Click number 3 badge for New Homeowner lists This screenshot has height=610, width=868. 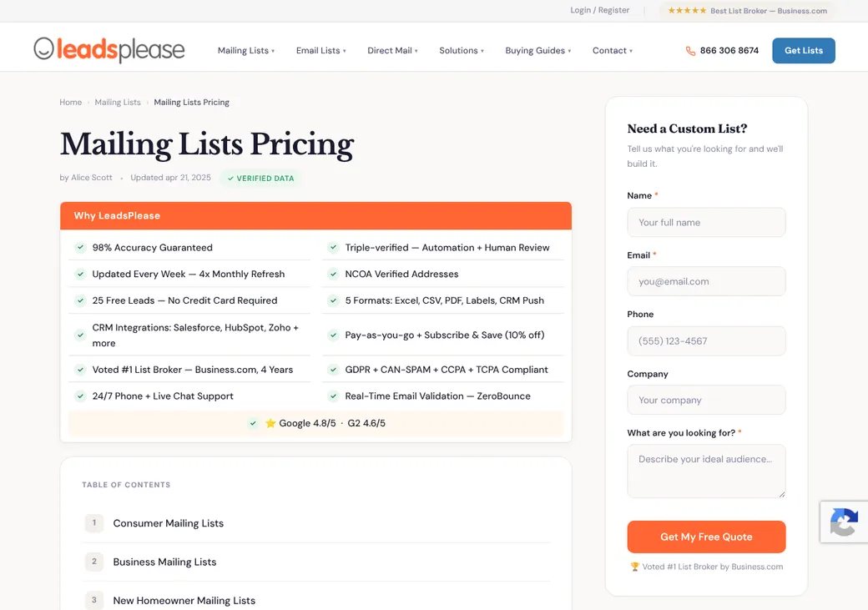click(94, 600)
